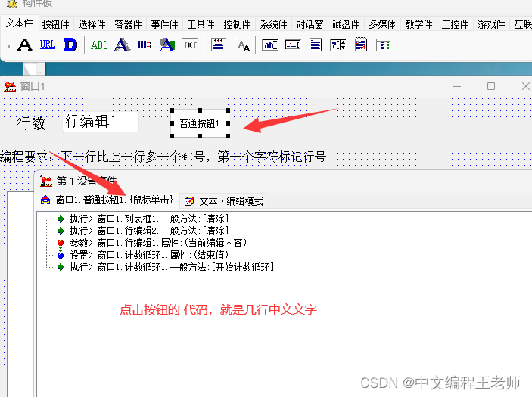Select the 列表框1 清除 execute row

(x=149, y=219)
